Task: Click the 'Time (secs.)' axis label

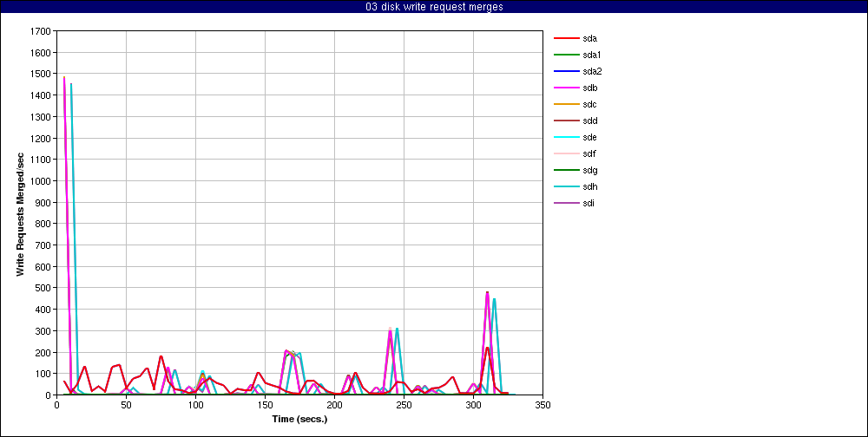Action: tap(300, 419)
